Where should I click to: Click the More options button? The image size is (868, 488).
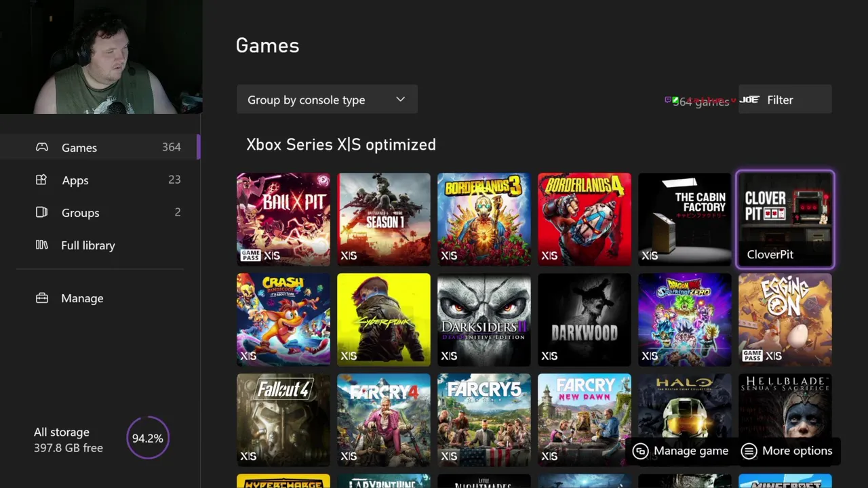point(788,451)
